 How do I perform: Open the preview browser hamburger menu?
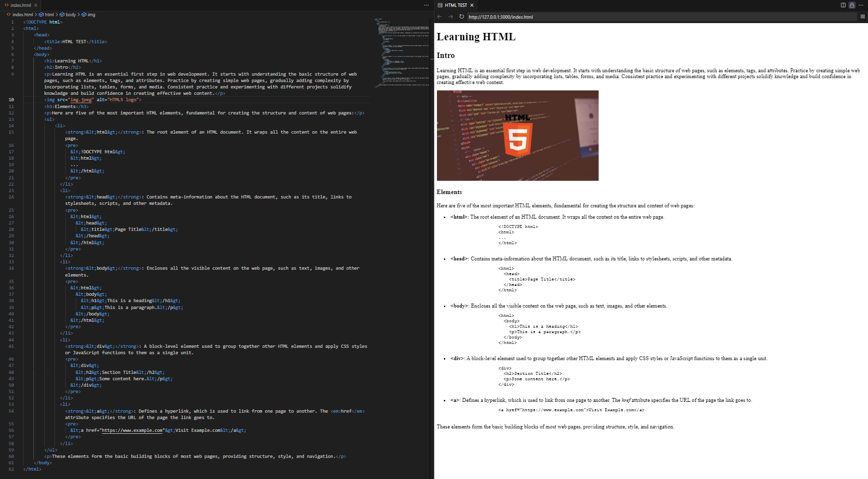[x=863, y=17]
